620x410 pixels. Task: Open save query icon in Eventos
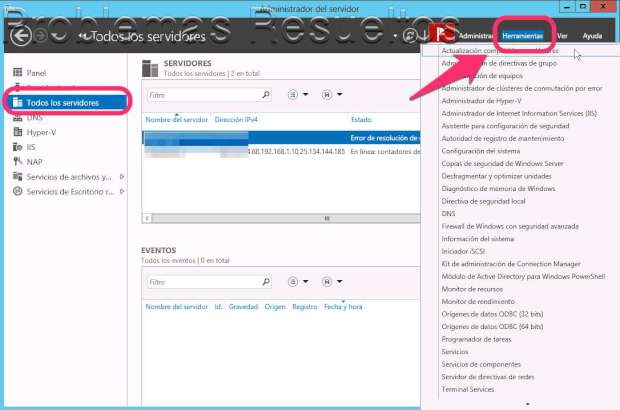(327, 282)
